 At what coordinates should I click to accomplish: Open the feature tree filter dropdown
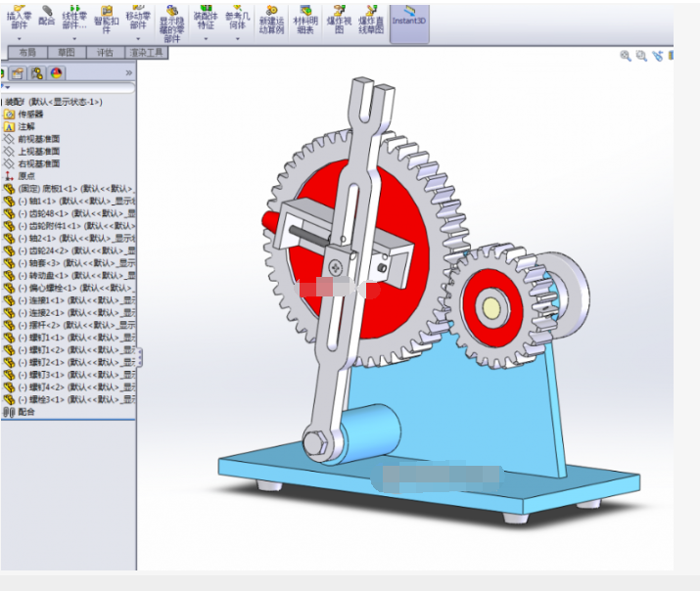click(x=6, y=87)
